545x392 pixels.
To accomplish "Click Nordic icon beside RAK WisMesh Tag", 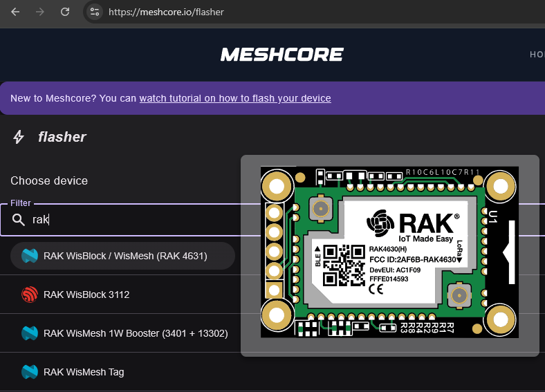I will (30, 372).
